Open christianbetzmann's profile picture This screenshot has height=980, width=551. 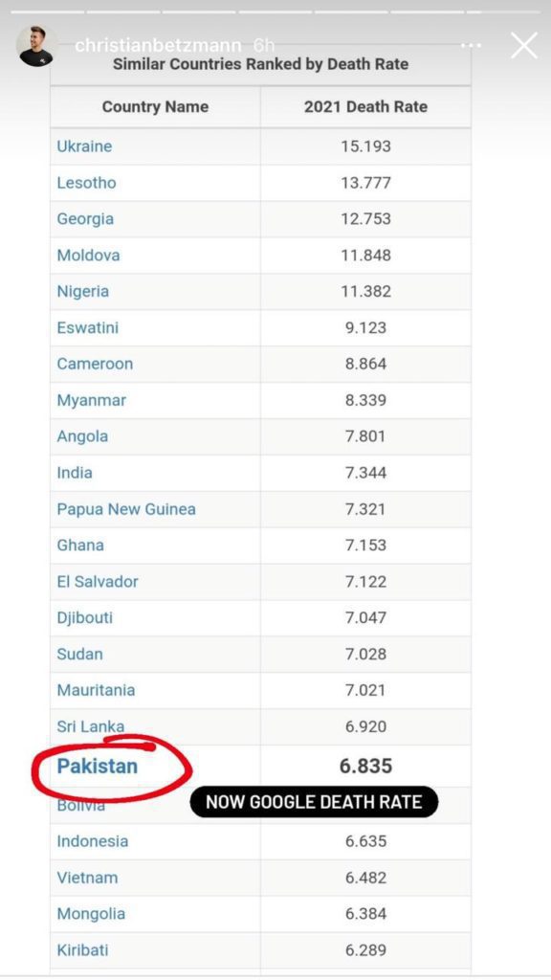coord(35,46)
